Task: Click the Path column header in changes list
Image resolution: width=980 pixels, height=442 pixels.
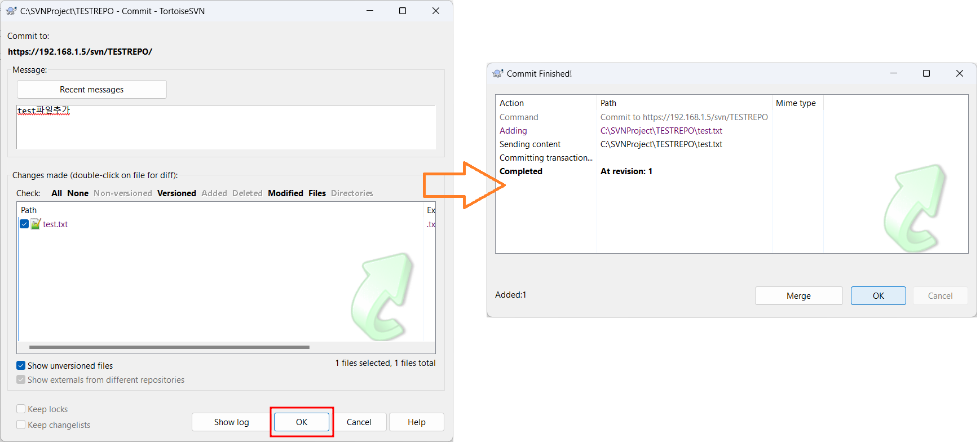Action: (x=220, y=210)
